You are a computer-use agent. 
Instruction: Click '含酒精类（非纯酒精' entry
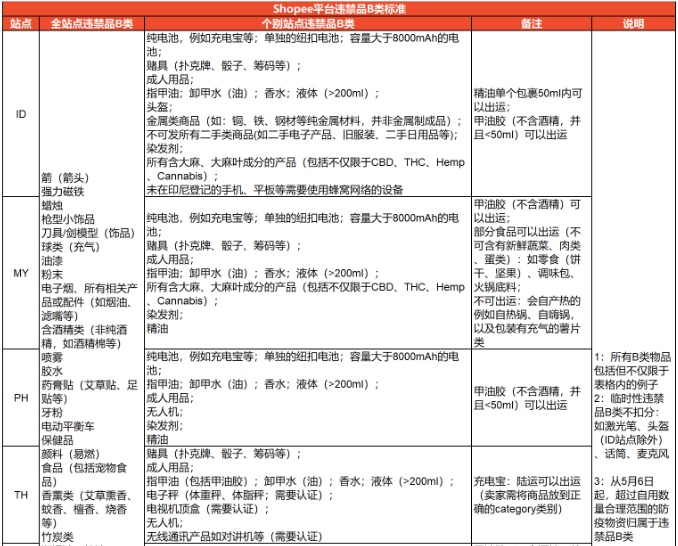[84, 337]
